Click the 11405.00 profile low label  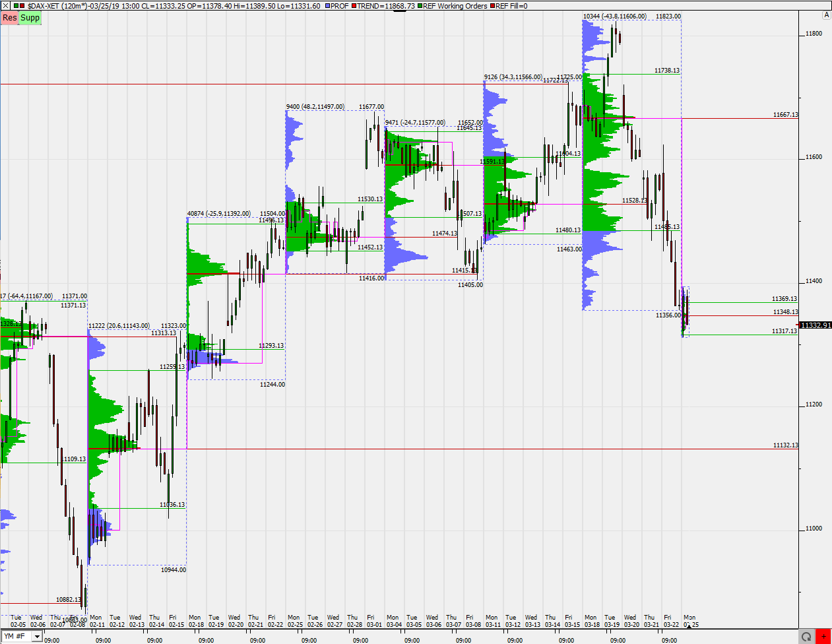point(470,285)
